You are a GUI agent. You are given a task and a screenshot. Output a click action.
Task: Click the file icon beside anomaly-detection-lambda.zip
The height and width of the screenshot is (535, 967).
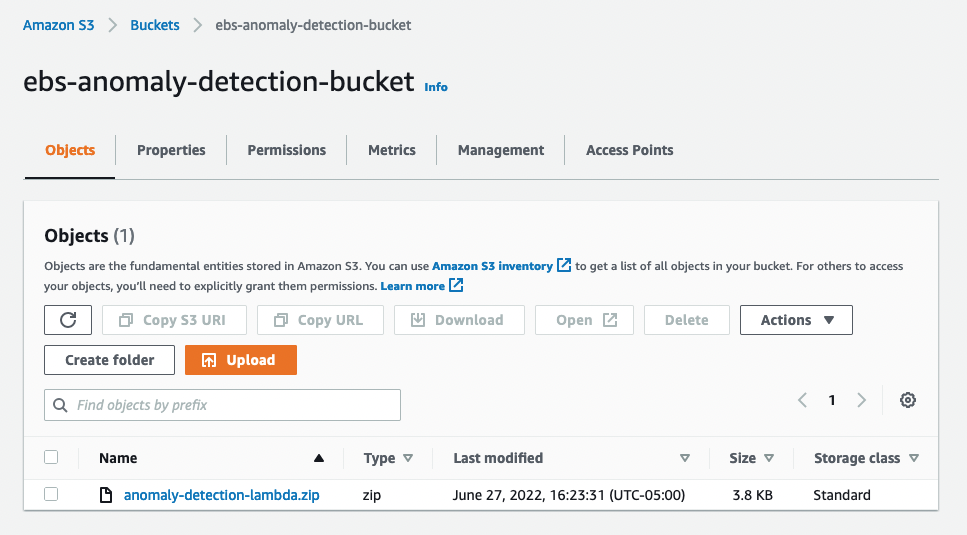106,495
